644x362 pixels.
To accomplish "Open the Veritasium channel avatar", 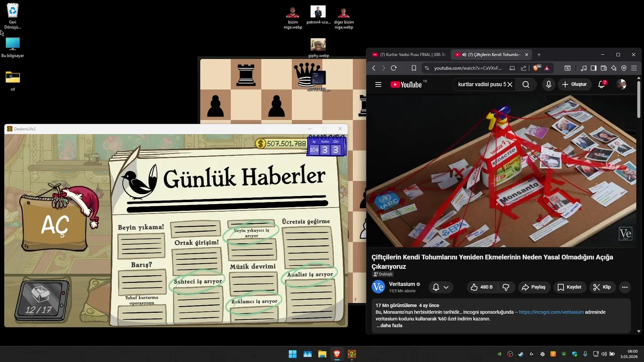I will pyautogui.click(x=378, y=287).
